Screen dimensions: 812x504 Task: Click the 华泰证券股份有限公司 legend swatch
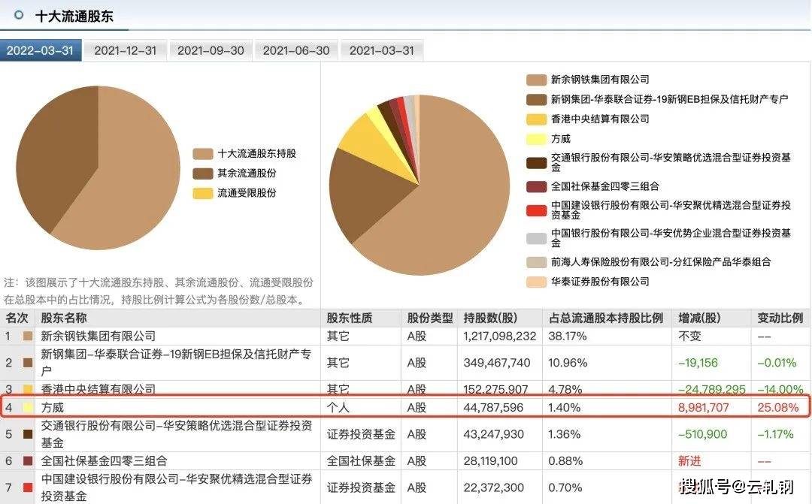point(537,282)
